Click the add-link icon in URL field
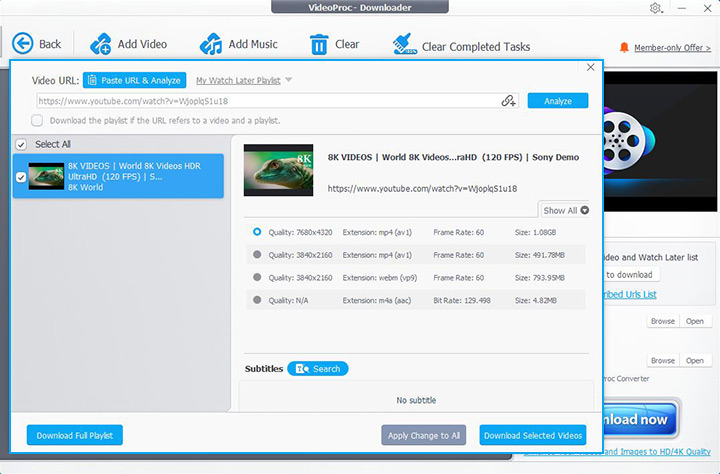720x474 pixels. [x=508, y=101]
